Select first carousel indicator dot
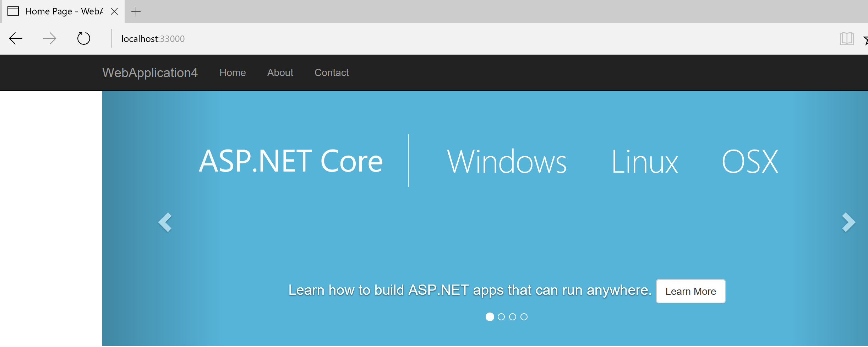The width and height of the screenshot is (868, 347). click(x=490, y=317)
